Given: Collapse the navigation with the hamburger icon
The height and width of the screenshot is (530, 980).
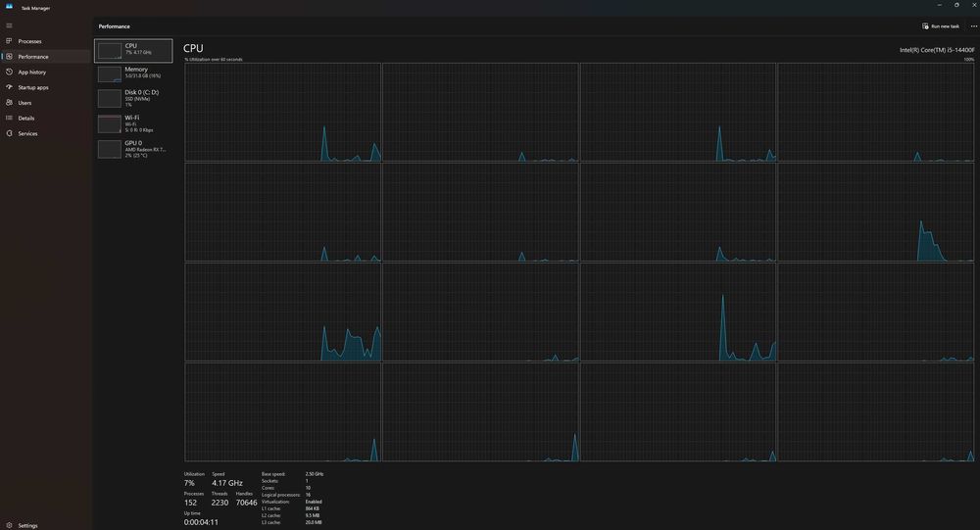Looking at the screenshot, I should [9, 25].
